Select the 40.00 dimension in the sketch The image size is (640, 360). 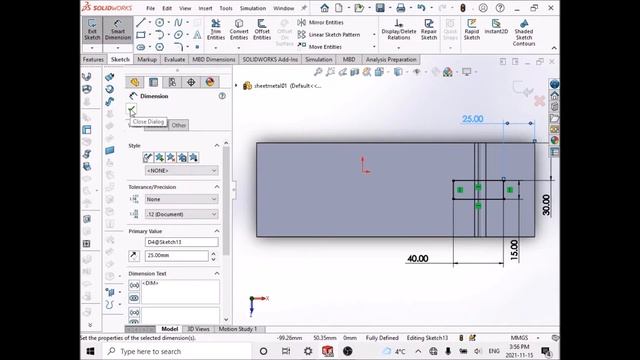tap(418, 258)
